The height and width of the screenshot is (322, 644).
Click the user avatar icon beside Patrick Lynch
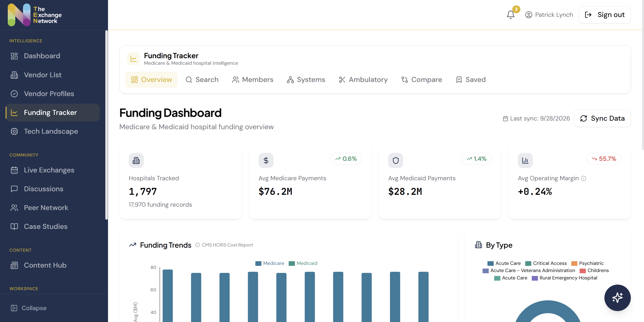[x=528, y=15]
